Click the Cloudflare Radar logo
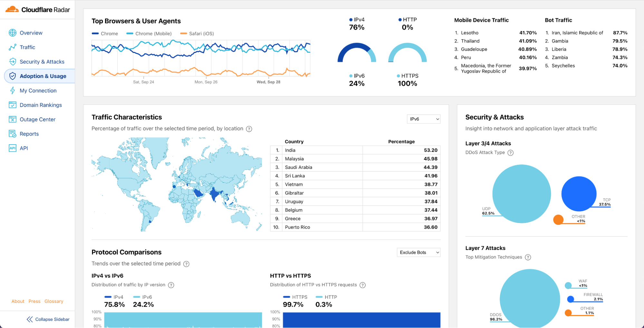 pos(37,9)
